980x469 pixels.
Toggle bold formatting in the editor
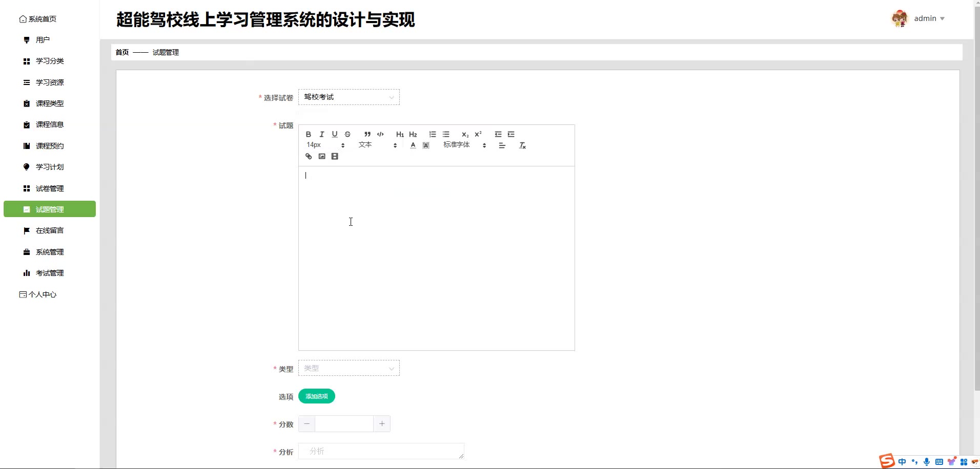click(309, 134)
